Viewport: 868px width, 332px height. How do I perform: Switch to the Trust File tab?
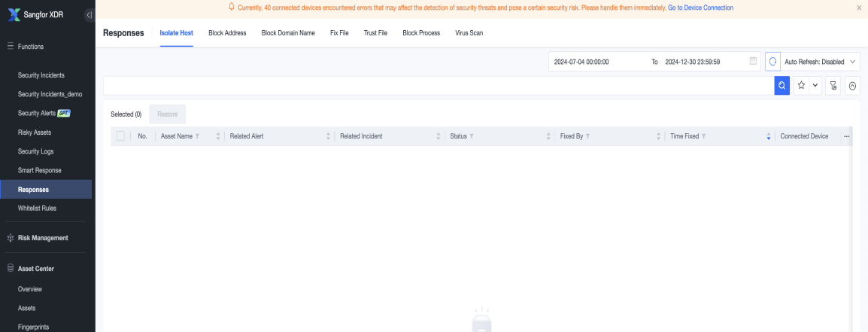[375, 32]
